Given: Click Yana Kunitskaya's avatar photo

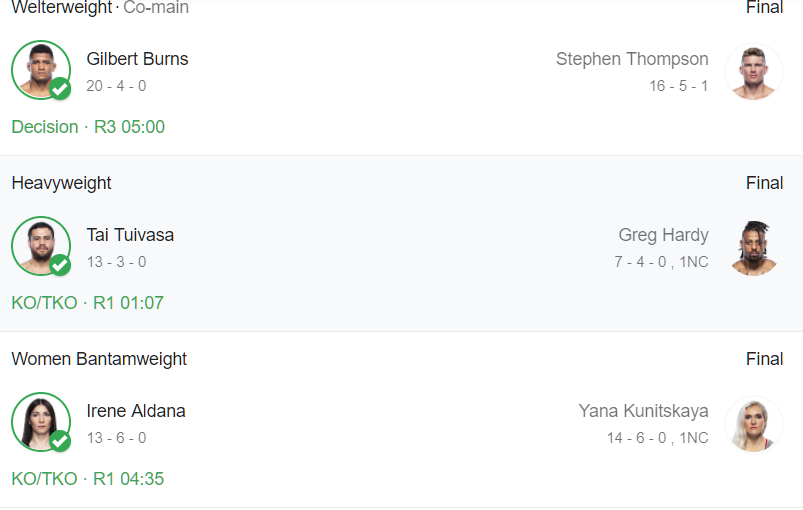Looking at the screenshot, I should tap(753, 423).
